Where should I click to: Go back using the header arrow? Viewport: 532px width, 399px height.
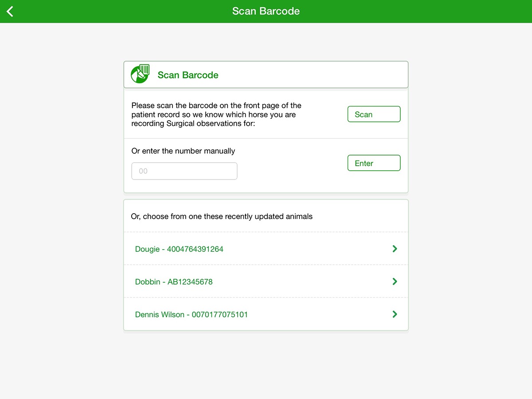[10, 11]
